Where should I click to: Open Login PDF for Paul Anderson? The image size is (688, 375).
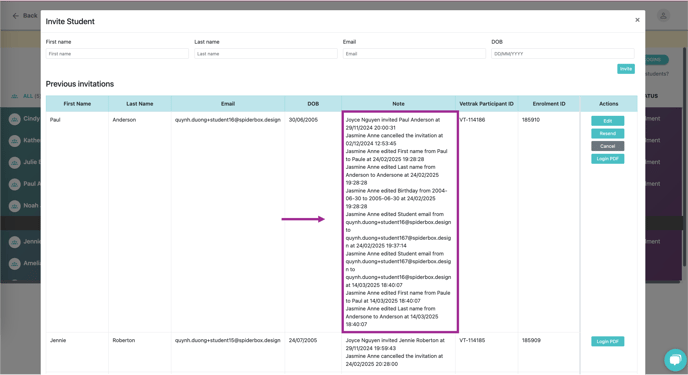[x=607, y=159]
